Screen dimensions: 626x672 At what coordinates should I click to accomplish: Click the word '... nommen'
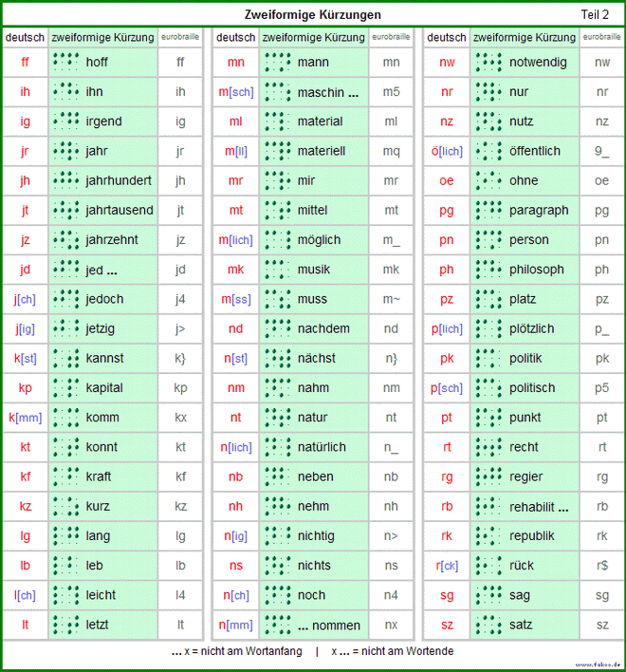tap(329, 625)
